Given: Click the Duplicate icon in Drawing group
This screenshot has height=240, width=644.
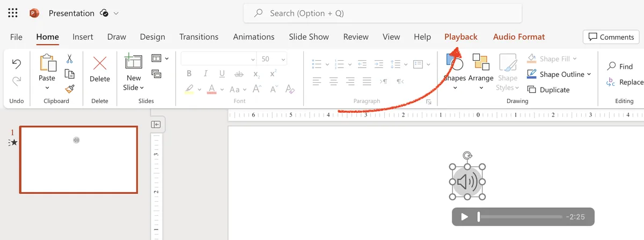Looking at the screenshot, I should (532, 90).
